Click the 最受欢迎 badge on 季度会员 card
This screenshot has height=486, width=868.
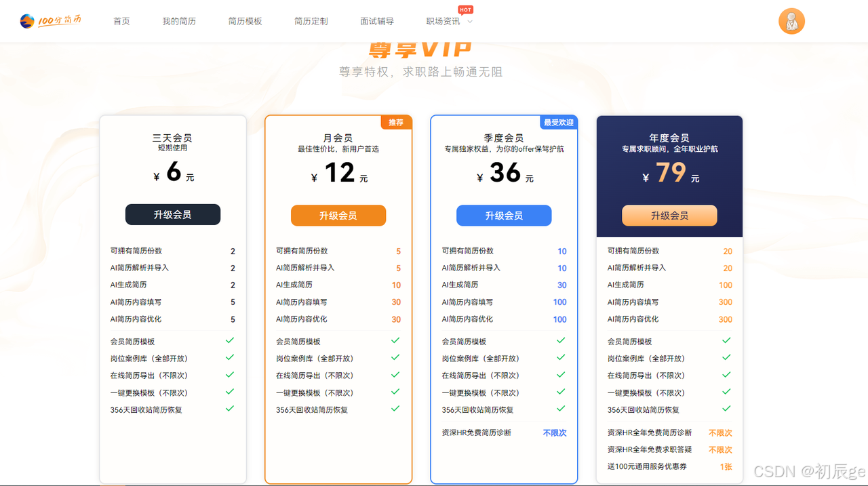click(x=558, y=123)
